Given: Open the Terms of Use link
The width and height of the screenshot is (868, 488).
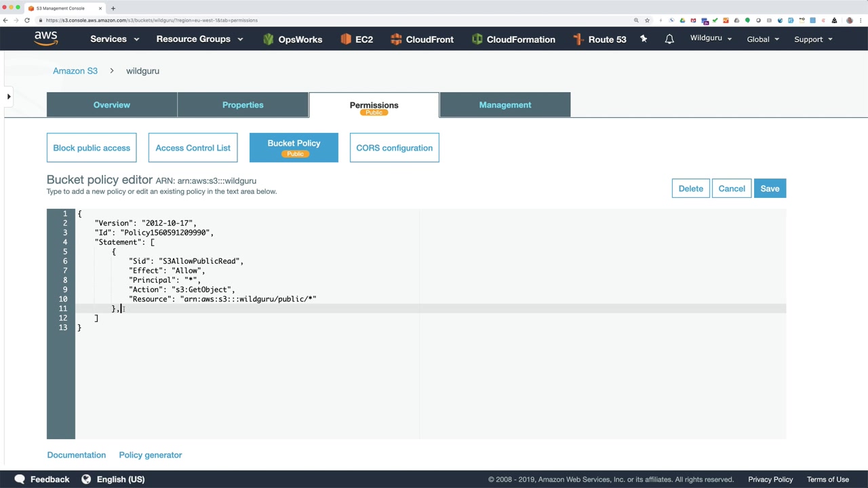Looking at the screenshot, I should pyautogui.click(x=828, y=479).
